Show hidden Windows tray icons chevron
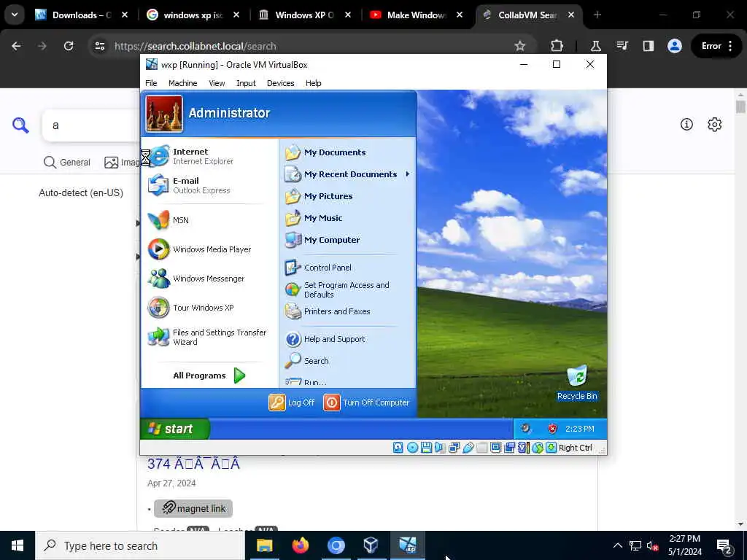 [x=617, y=545]
